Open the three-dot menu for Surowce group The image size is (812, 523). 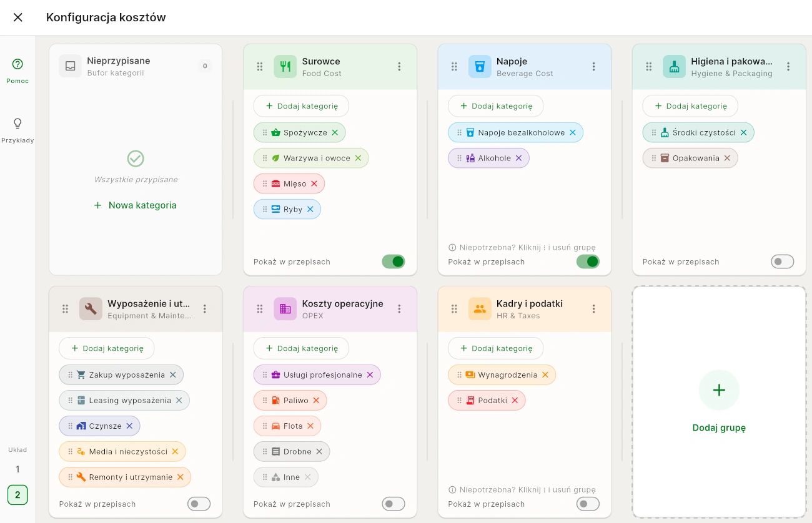point(399,67)
